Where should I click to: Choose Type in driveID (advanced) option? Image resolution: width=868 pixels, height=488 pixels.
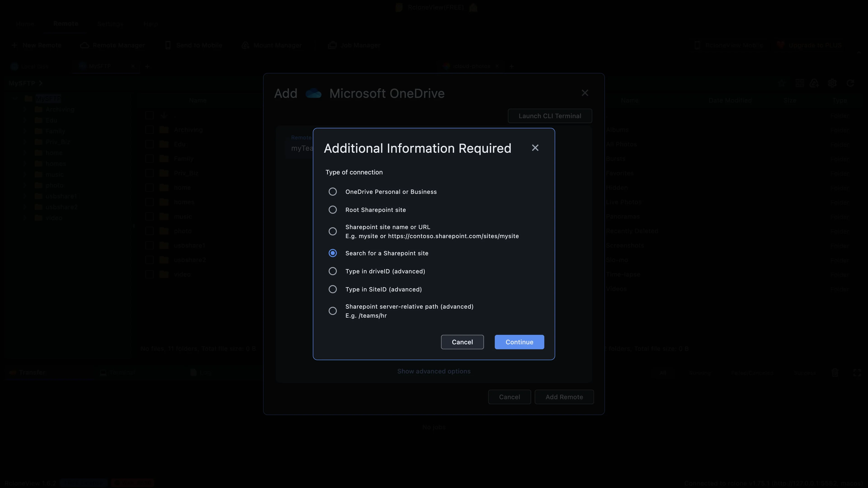tap(332, 271)
